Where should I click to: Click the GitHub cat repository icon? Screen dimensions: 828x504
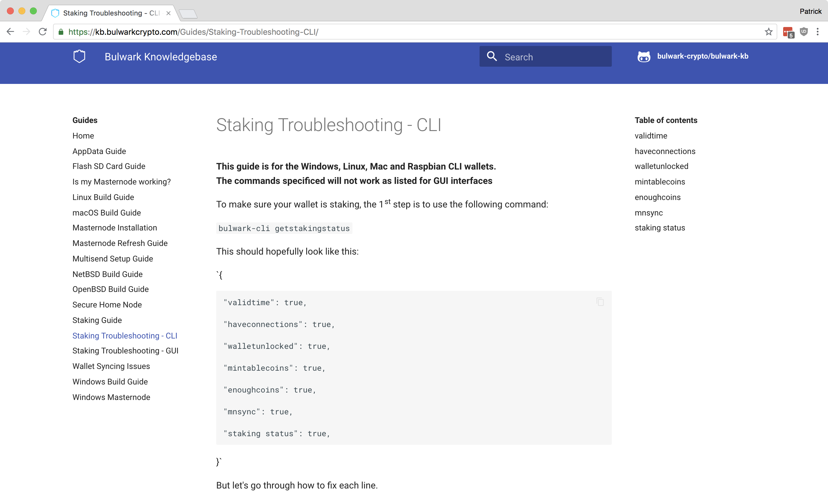(643, 57)
